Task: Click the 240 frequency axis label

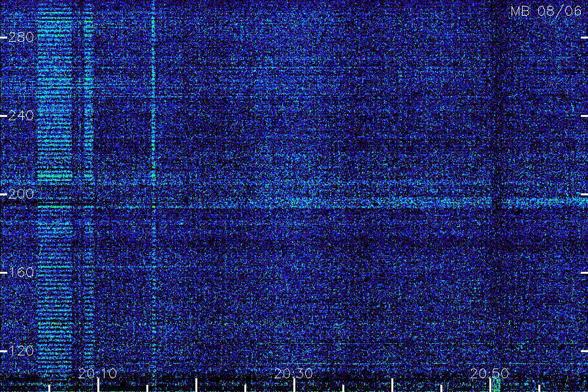Action: point(21,116)
